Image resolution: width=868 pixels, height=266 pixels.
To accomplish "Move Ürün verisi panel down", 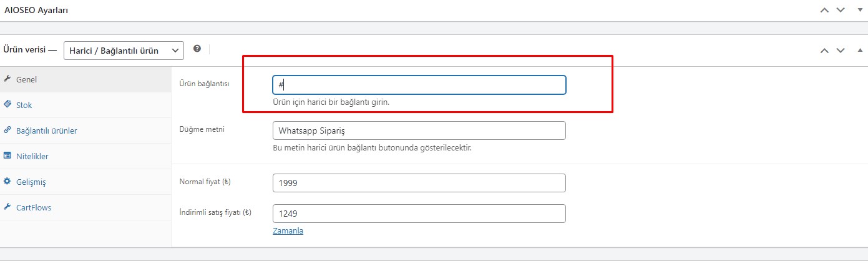I will 841,50.
